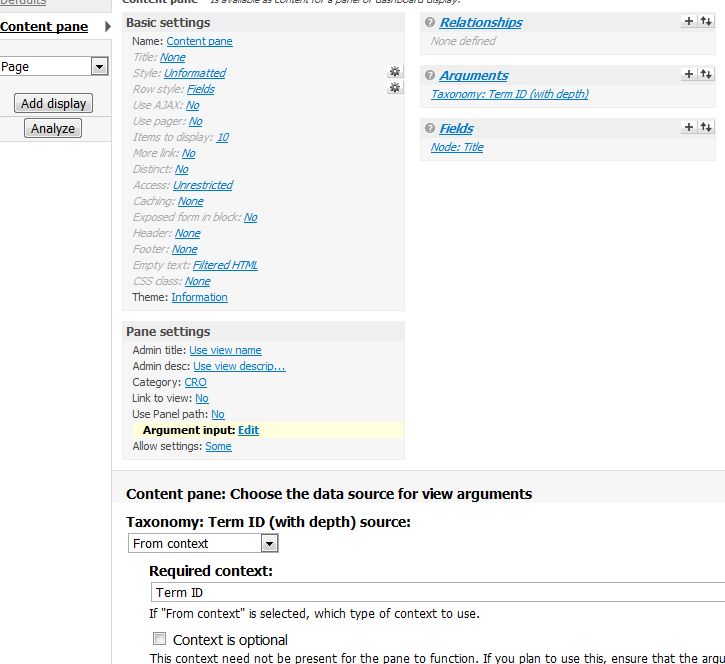Open help icon beside Arguments heading
Image resolution: width=725 pixels, height=664 pixels.
pos(430,75)
